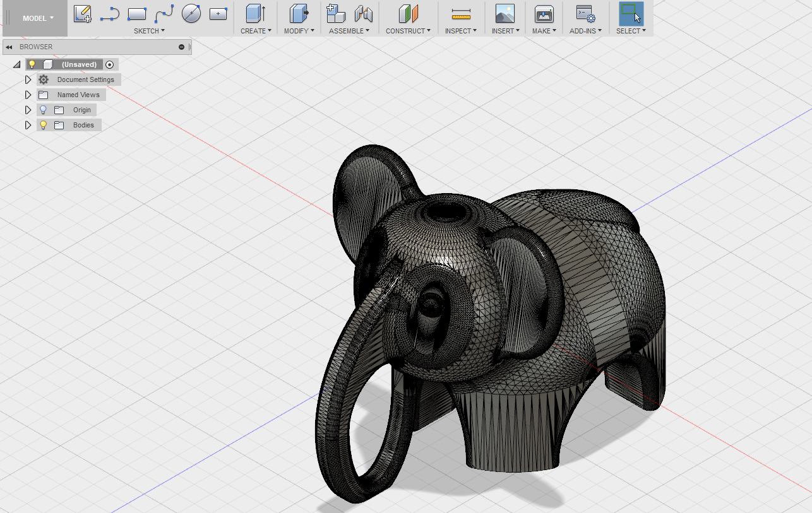Click the Browser panel minus options icon
The height and width of the screenshot is (513, 812).
(182, 47)
